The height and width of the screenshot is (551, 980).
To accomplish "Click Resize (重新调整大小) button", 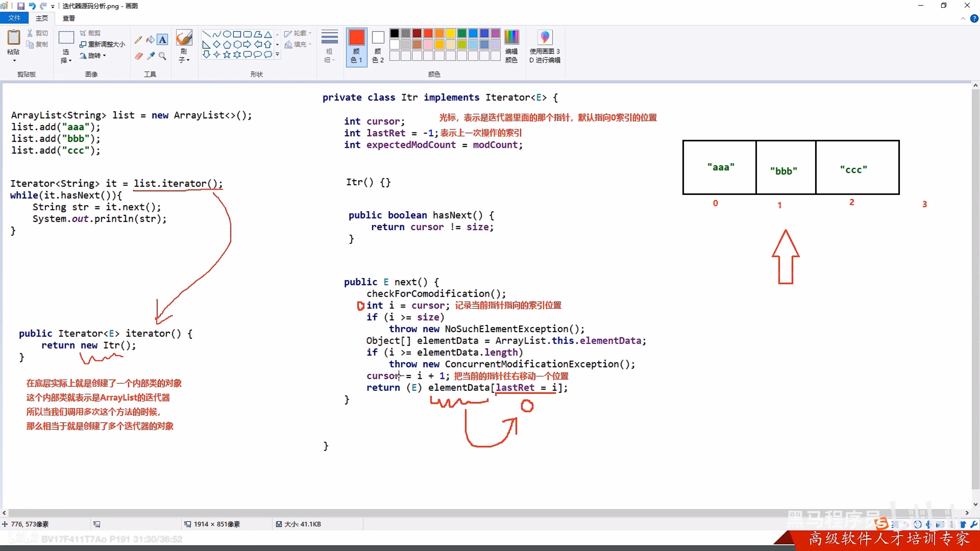I will tap(102, 44).
